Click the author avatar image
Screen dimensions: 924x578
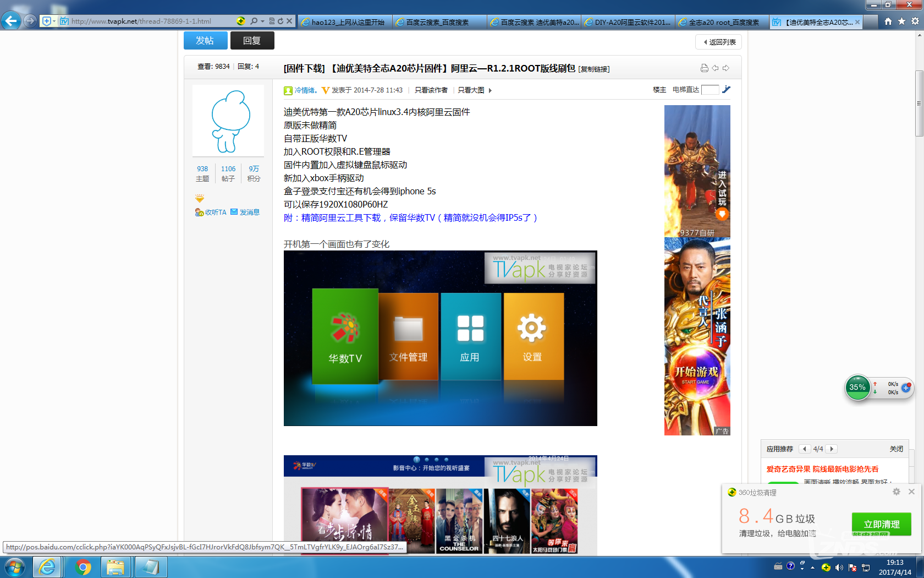(228, 121)
